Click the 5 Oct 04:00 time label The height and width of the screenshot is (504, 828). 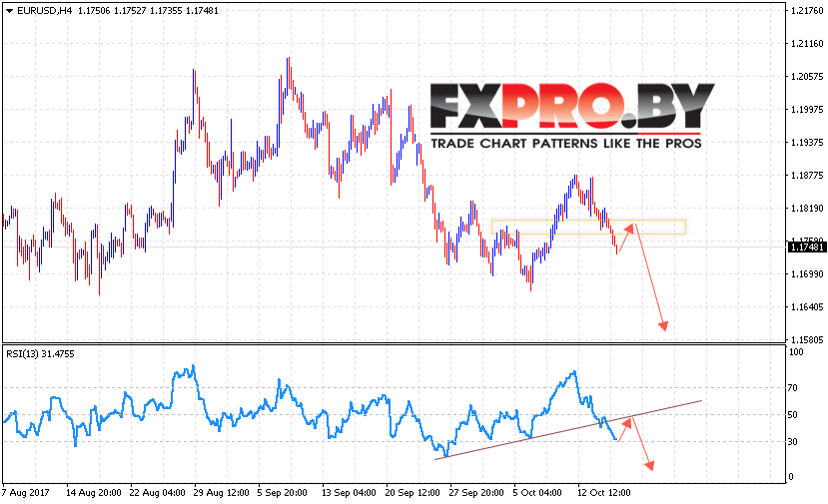[x=537, y=493]
